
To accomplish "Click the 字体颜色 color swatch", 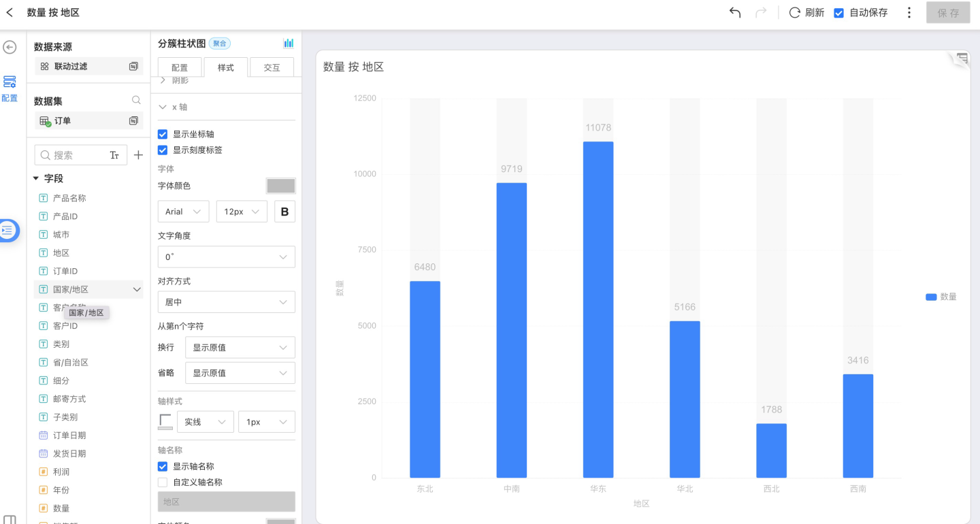I will [x=280, y=186].
